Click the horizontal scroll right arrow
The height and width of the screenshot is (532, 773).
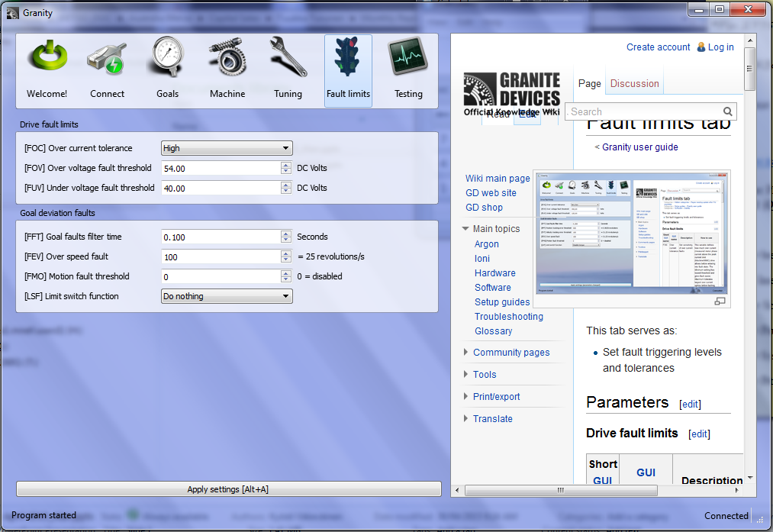[x=736, y=490]
